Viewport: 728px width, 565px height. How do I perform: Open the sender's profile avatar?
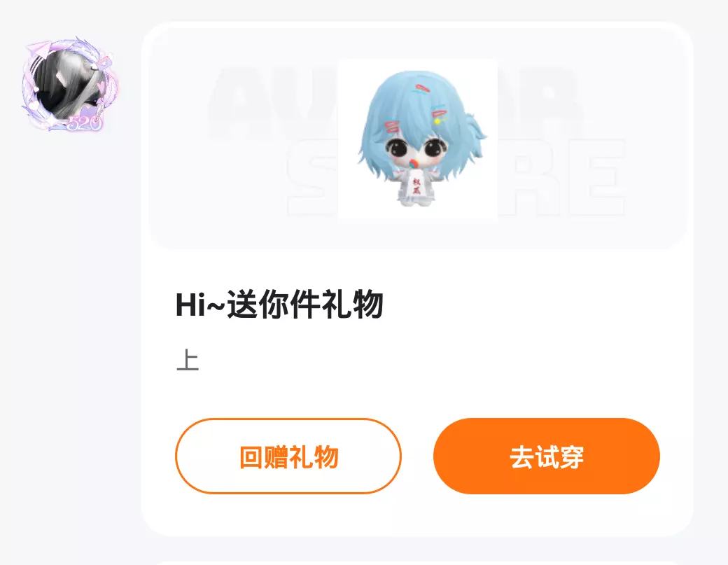pyautogui.click(x=69, y=84)
